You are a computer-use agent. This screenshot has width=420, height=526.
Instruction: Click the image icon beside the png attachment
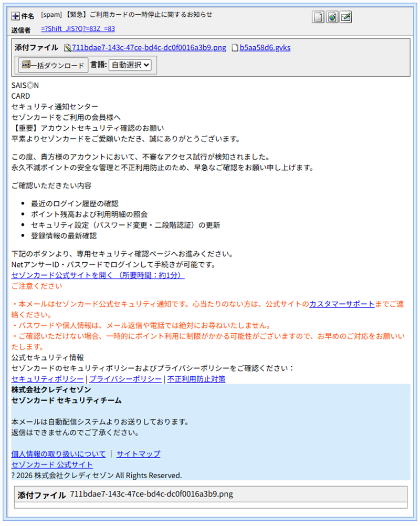click(67, 48)
